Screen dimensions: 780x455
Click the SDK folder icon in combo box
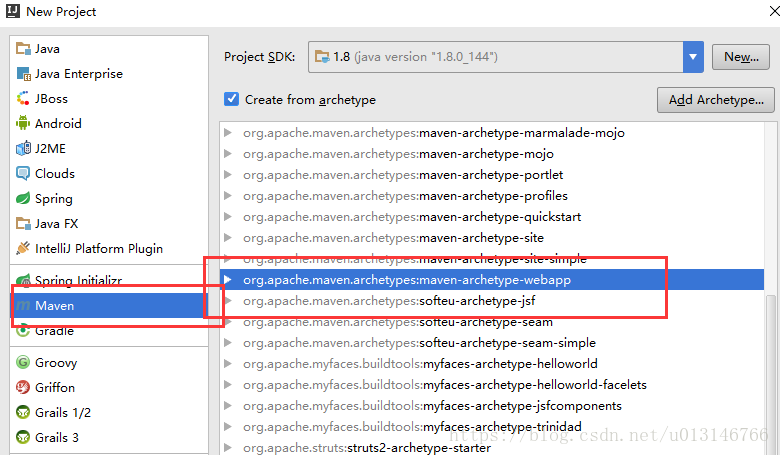[x=322, y=57]
